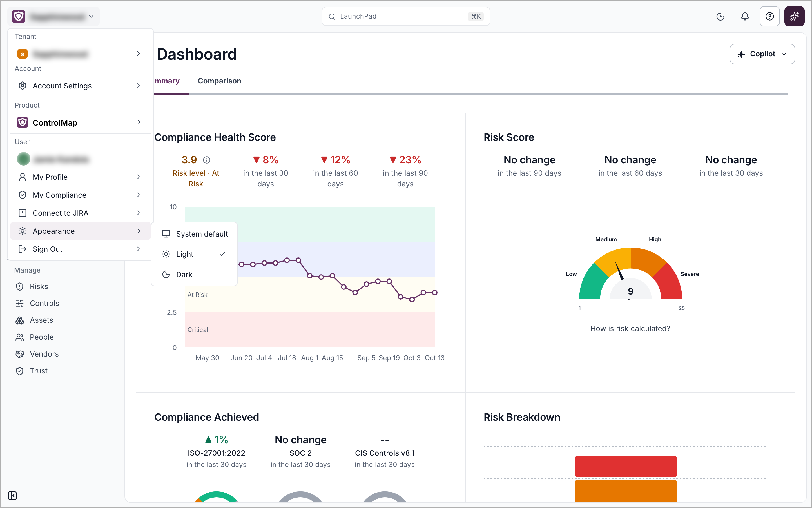Click orange bar in Risk Breakdown chart
Image resolution: width=812 pixels, height=508 pixels.
pyautogui.click(x=626, y=491)
